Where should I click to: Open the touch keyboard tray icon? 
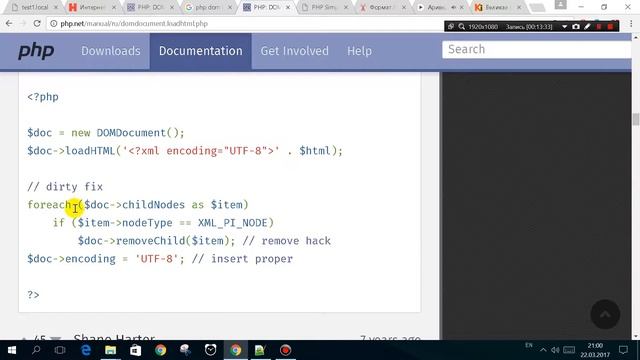(569, 350)
